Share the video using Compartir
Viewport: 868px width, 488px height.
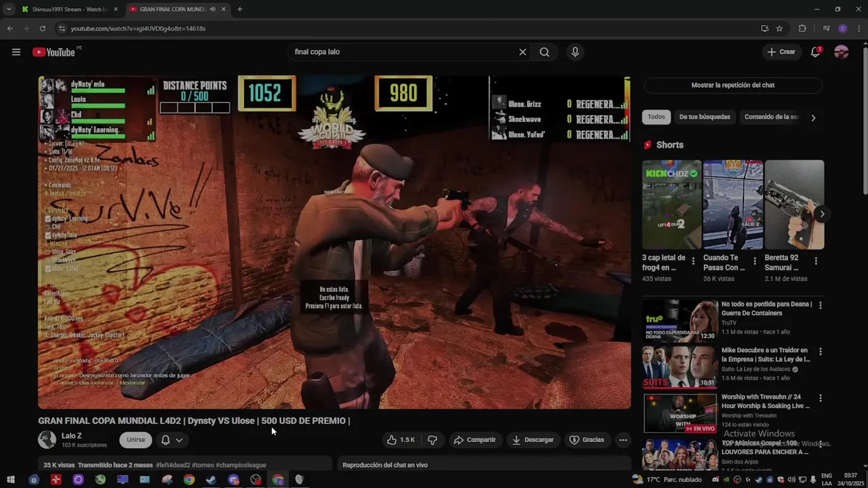point(475,440)
